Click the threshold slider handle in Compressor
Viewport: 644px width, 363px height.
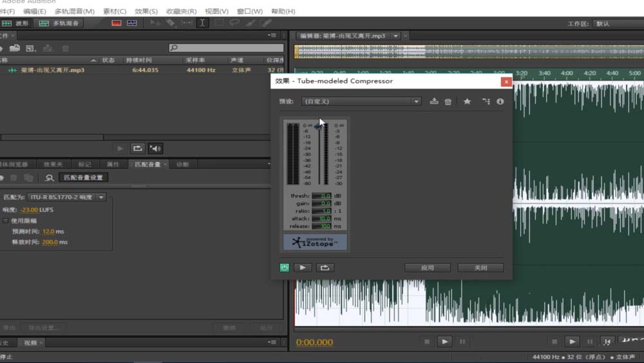click(x=318, y=127)
